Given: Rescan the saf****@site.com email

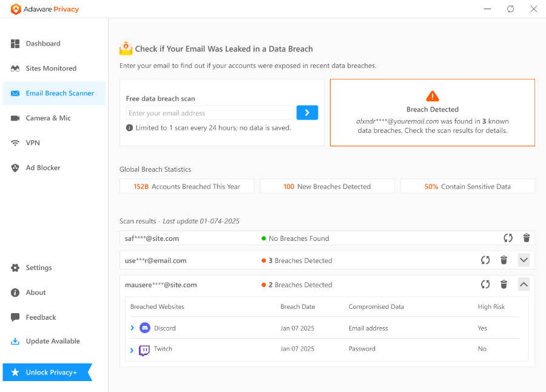Looking at the screenshot, I should coord(508,238).
